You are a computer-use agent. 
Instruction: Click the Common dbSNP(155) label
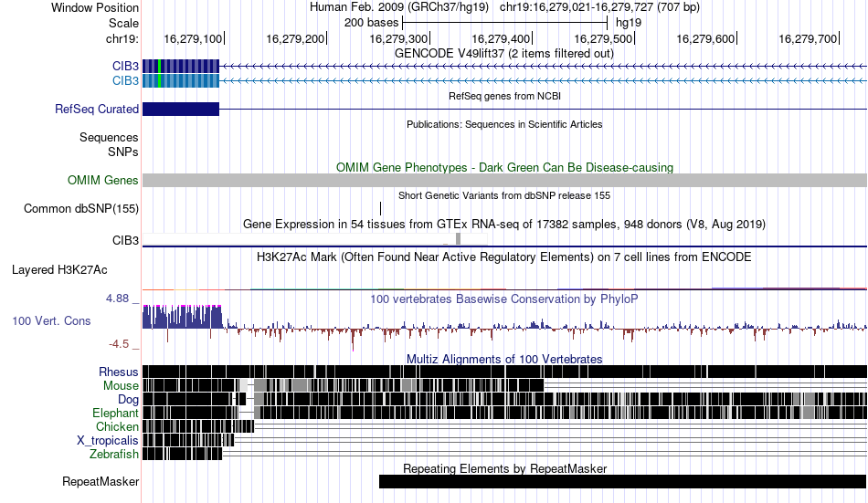click(81, 209)
